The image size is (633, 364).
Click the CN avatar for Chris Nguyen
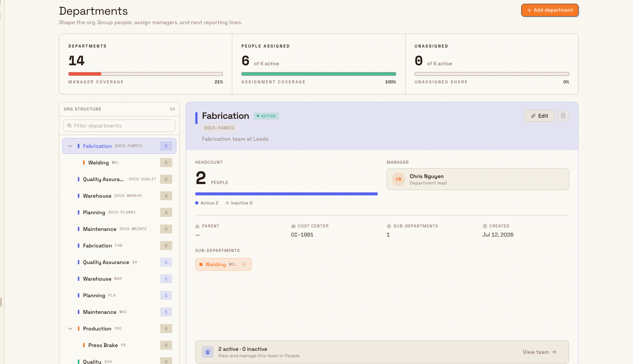click(398, 179)
